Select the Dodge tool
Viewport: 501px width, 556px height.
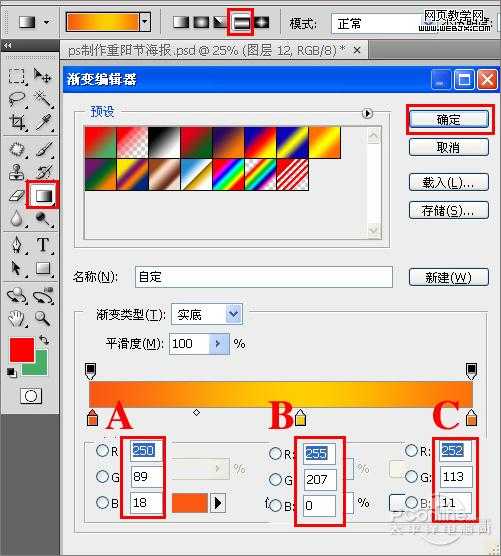43,218
